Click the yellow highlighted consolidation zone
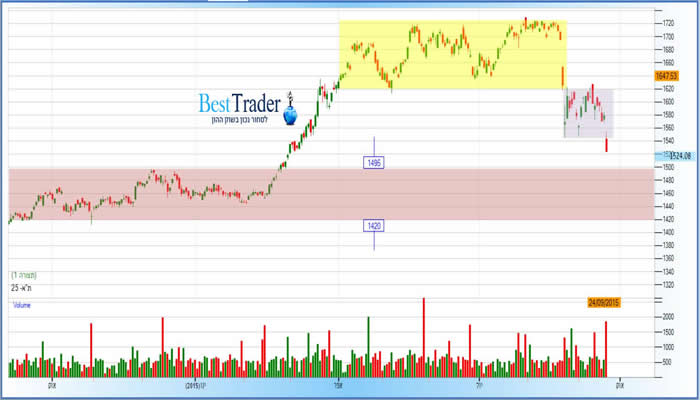 (x=452, y=55)
